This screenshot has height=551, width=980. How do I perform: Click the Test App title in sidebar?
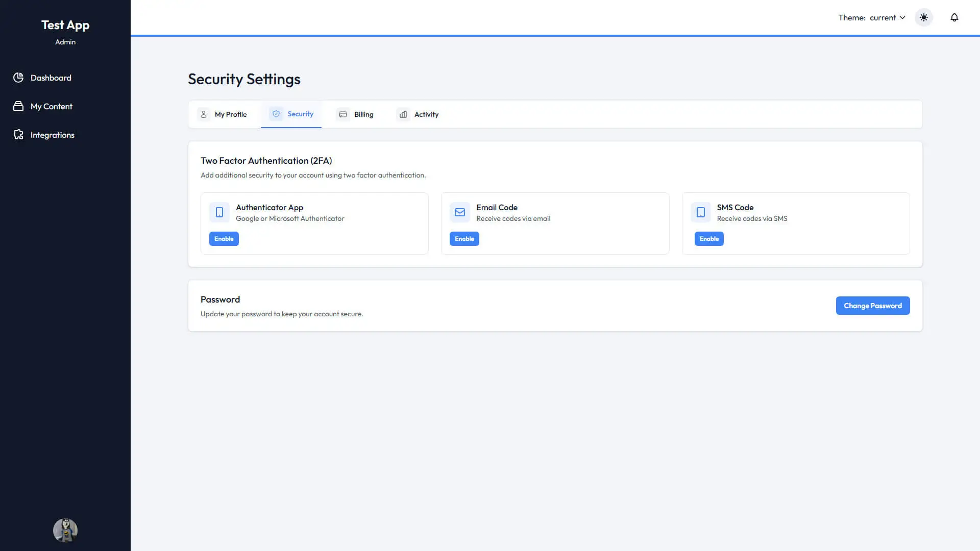tap(65, 24)
